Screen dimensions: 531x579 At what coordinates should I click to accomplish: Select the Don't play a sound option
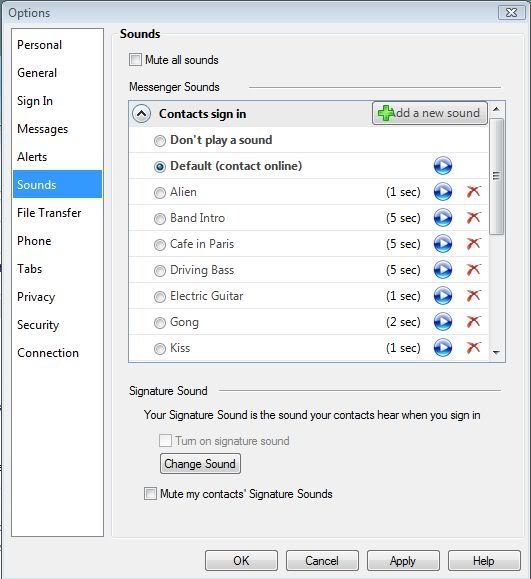click(x=160, y=141)
